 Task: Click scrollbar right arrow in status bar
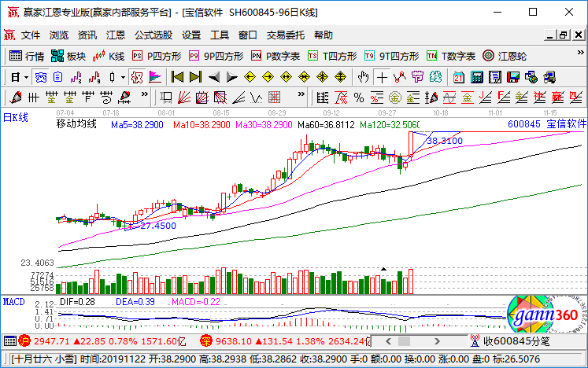coord(437,341)
